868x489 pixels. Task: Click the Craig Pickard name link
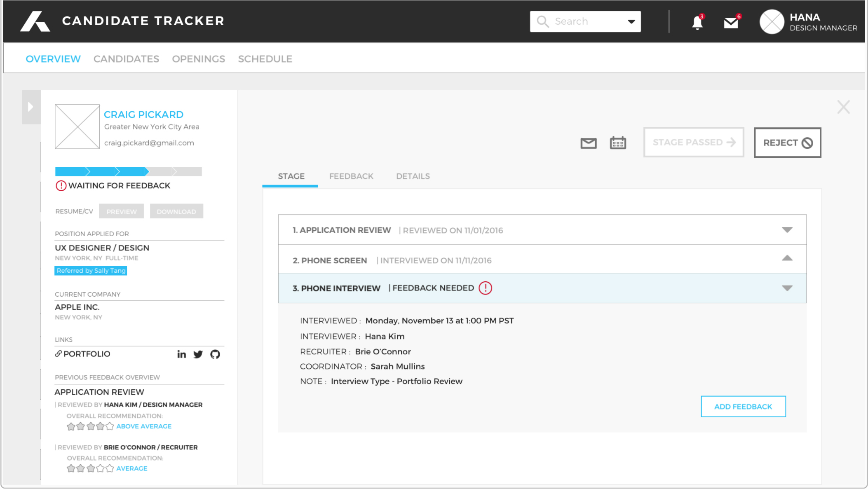(x=143, y=115)
